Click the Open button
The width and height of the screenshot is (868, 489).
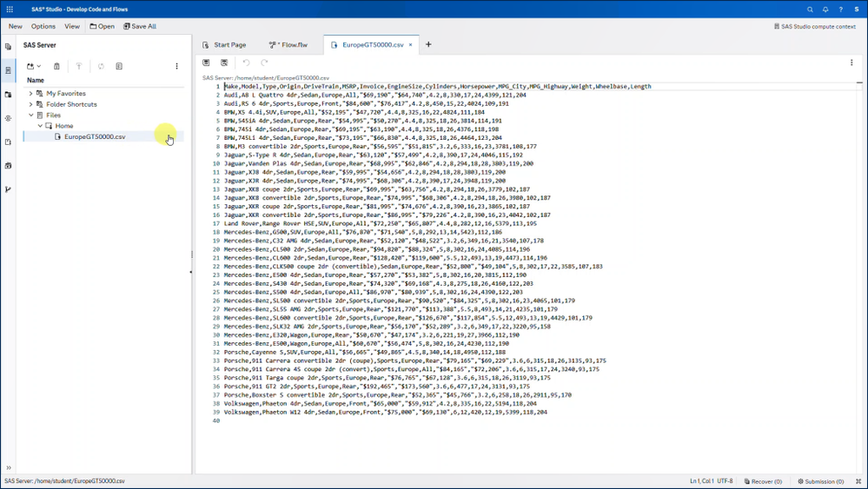pos(103,26)
